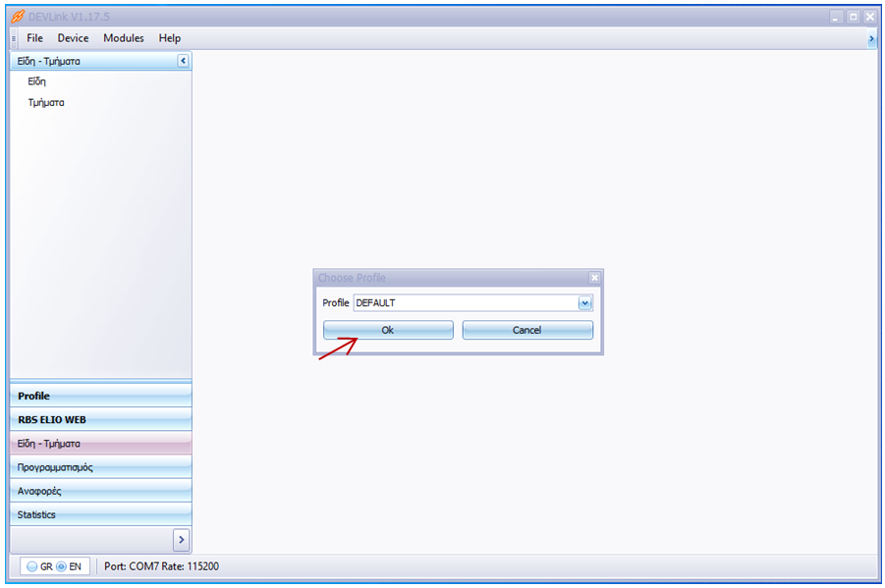
Task: Select the EN language radio button
Action: click(x=61, y=566)
